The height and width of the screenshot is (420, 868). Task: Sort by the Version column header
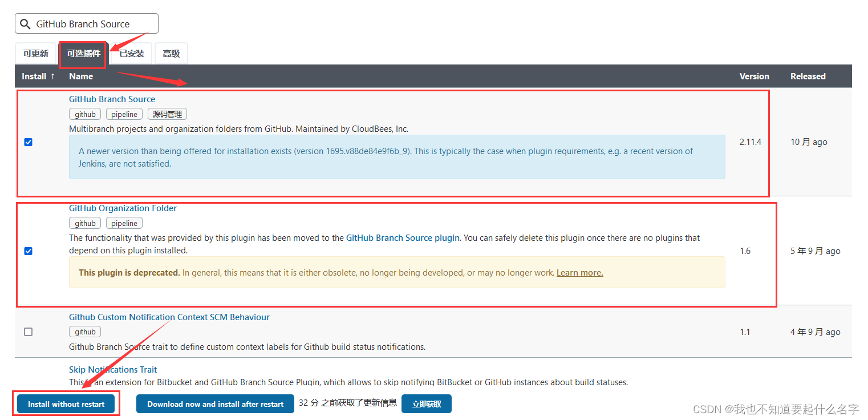tap(754, 76)
